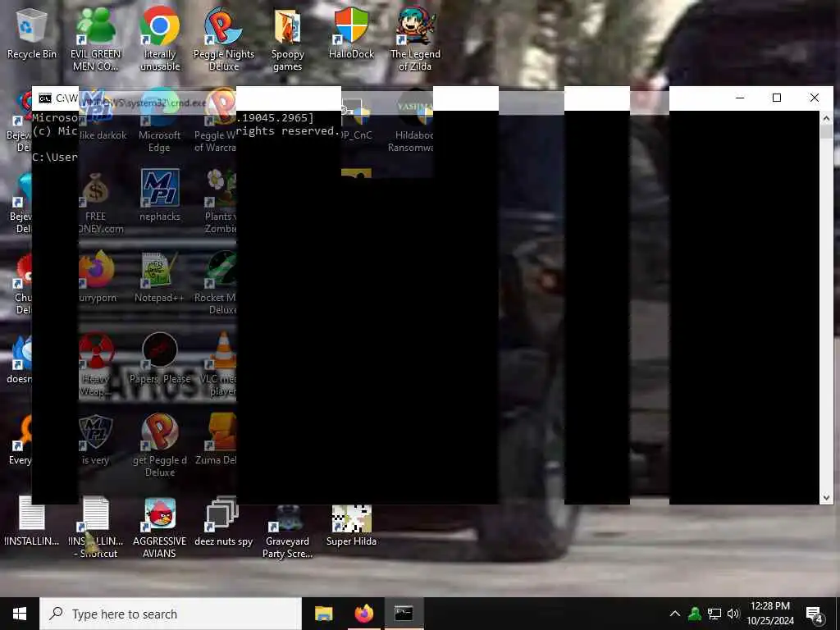
Task: Launch the HalloDock shortcut
Action: (351, 34)
